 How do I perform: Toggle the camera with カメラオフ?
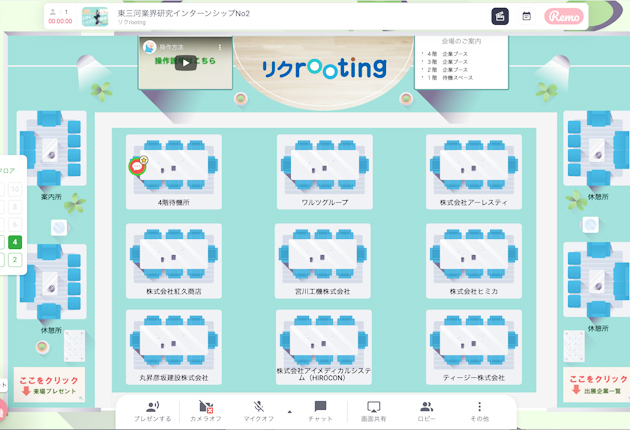[x=206, y=411]
